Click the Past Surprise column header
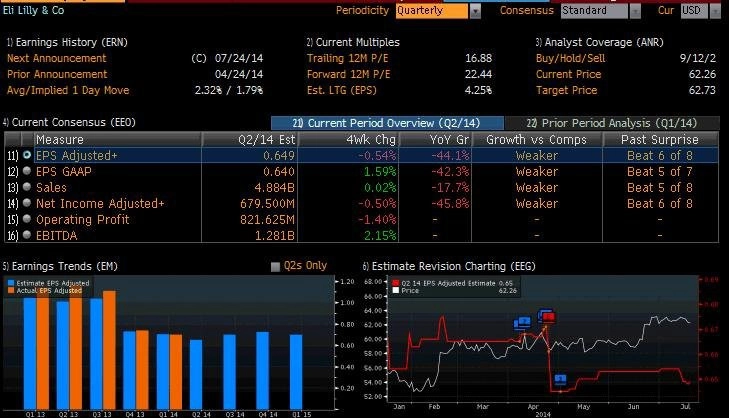The image size is (729, 418). tap(660, 139)
